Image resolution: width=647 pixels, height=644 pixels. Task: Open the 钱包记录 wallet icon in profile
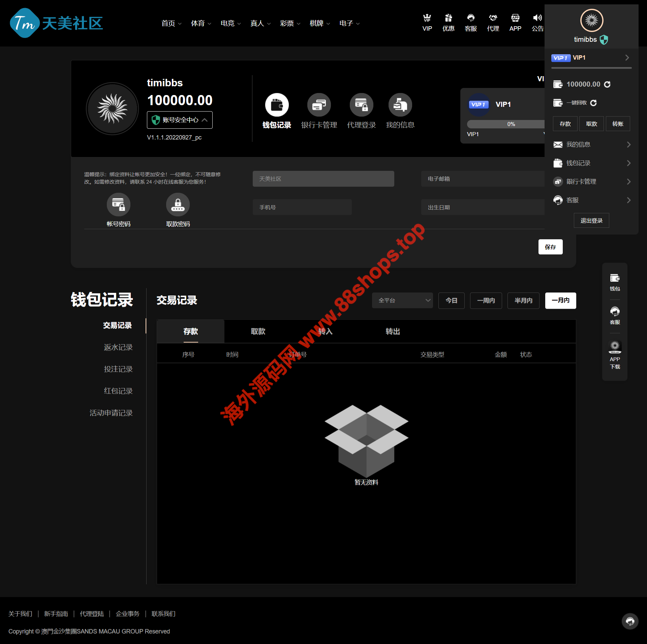[277, 105]
